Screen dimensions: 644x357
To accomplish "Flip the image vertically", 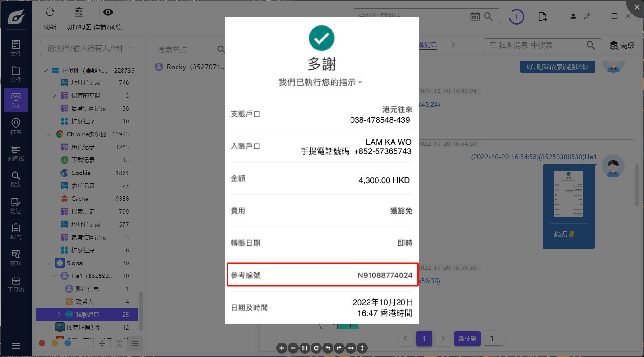I will point(362,348).
